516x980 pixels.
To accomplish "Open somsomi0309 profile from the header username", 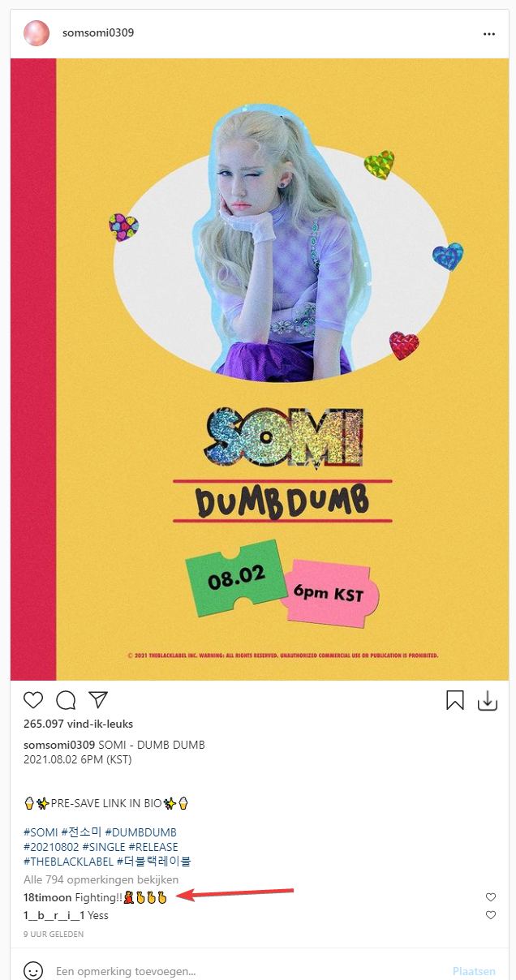I will pos(98,33).
